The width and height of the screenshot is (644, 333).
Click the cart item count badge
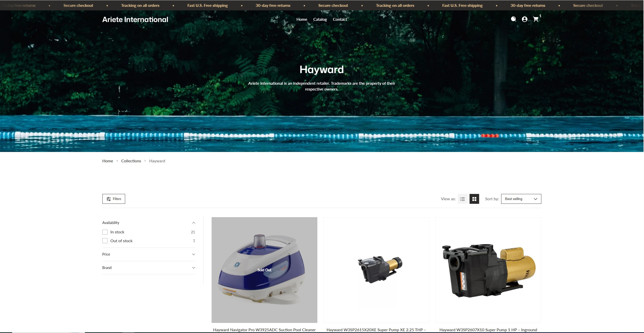(540, 16)
